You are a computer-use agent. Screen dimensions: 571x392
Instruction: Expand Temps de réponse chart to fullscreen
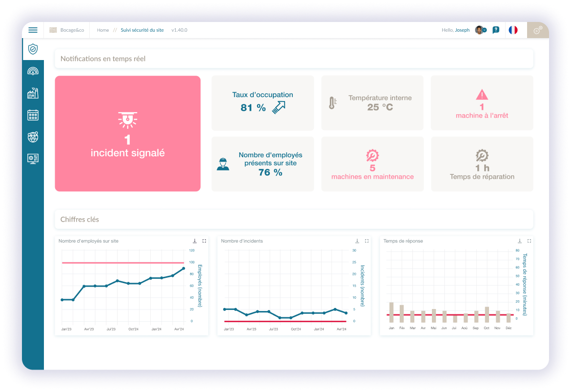pos(529,241)
